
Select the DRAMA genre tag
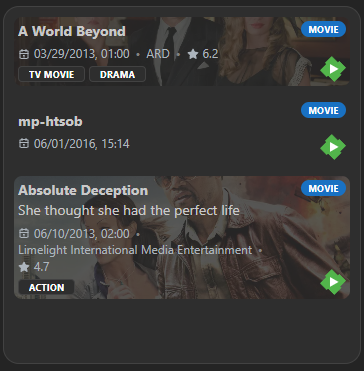[117, 74]
